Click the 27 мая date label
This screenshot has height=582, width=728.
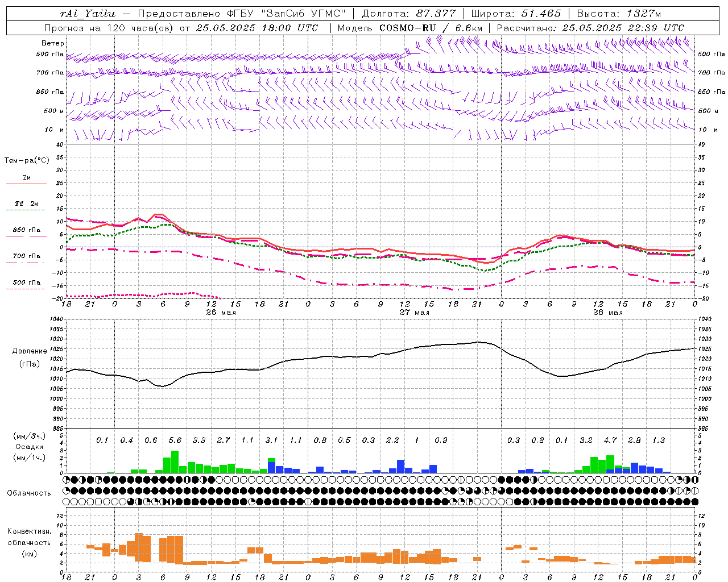tap(414, 313)
